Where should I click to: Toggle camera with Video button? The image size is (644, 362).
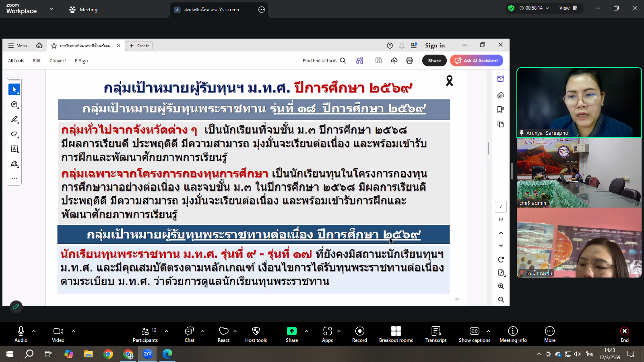tap(58, 334)
